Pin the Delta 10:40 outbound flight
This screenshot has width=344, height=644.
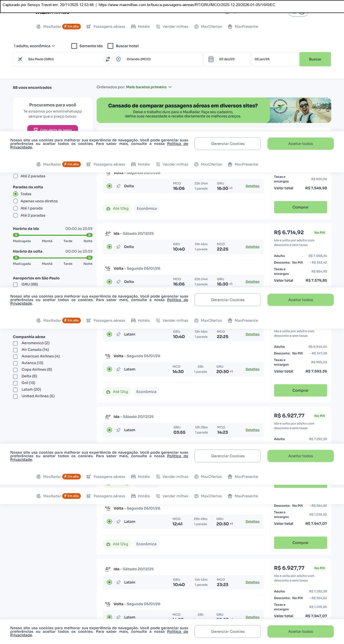[x=118, y=247]
